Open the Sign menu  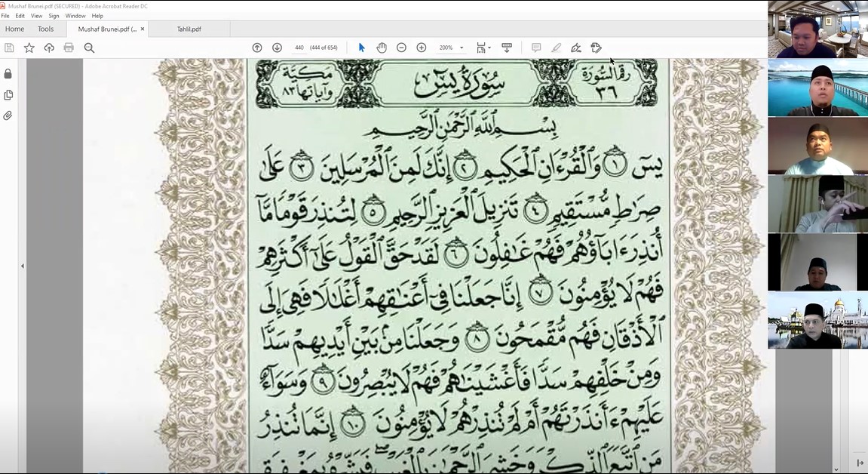tap(54, 16)
